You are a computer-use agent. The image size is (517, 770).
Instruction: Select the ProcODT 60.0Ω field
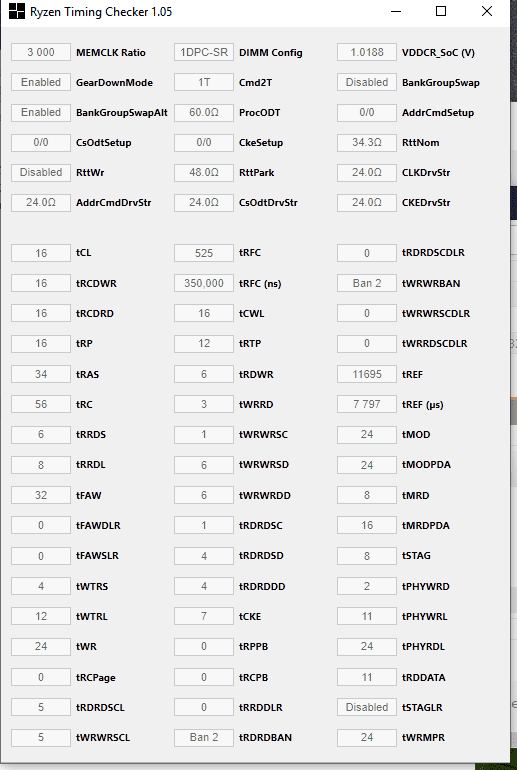[204, 112]
